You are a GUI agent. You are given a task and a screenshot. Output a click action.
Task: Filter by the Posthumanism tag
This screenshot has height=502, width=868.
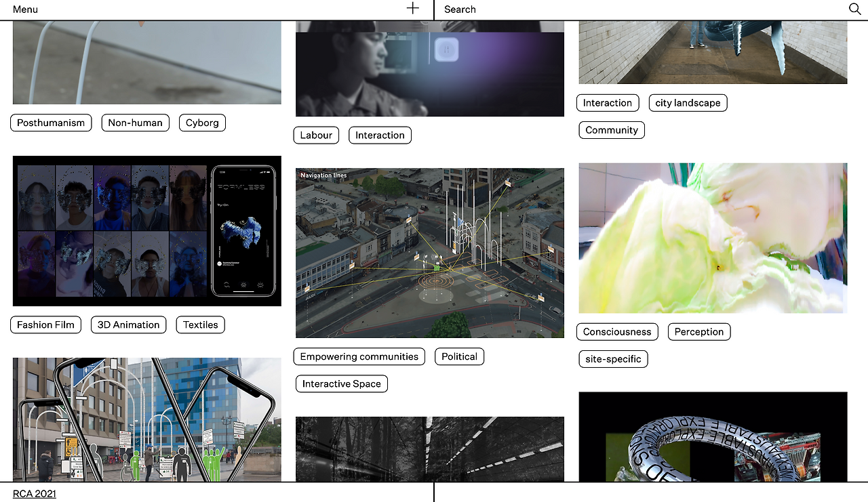tap(51, 123)
